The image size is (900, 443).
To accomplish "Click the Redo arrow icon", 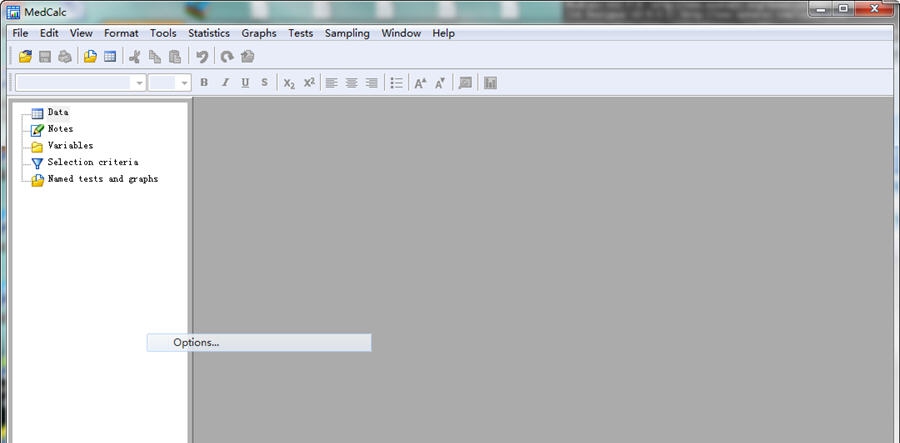I will (x=227, y=56).
